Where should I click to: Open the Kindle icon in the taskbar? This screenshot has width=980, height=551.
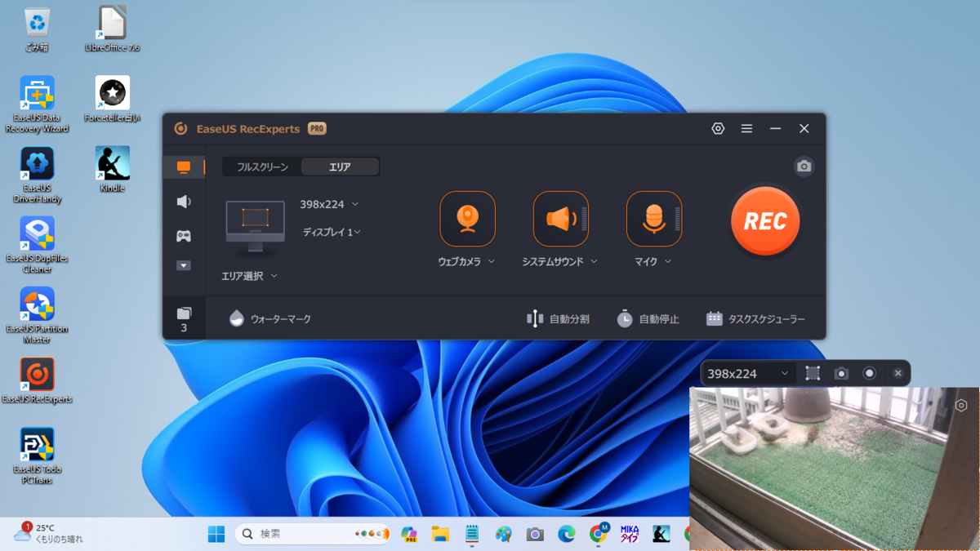click(661, 534)
